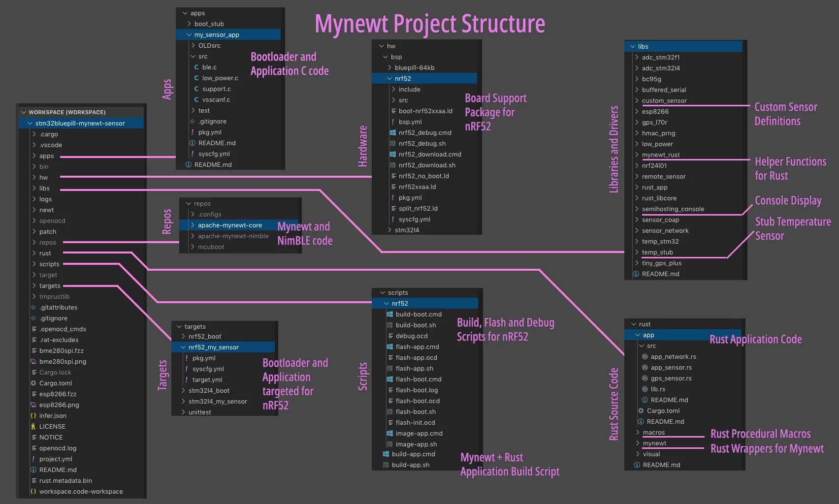Collapse the nrf52 folder under scripts

pos(387,303)
